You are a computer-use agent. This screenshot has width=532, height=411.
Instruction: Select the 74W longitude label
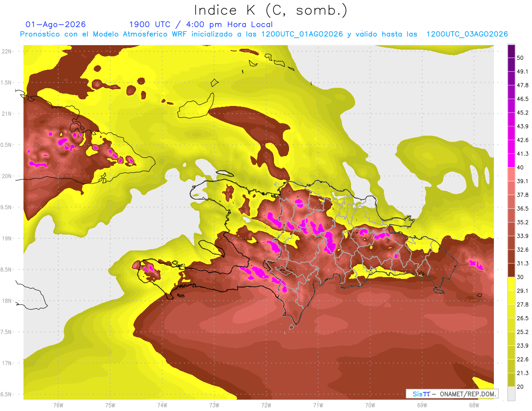(162, 405)
